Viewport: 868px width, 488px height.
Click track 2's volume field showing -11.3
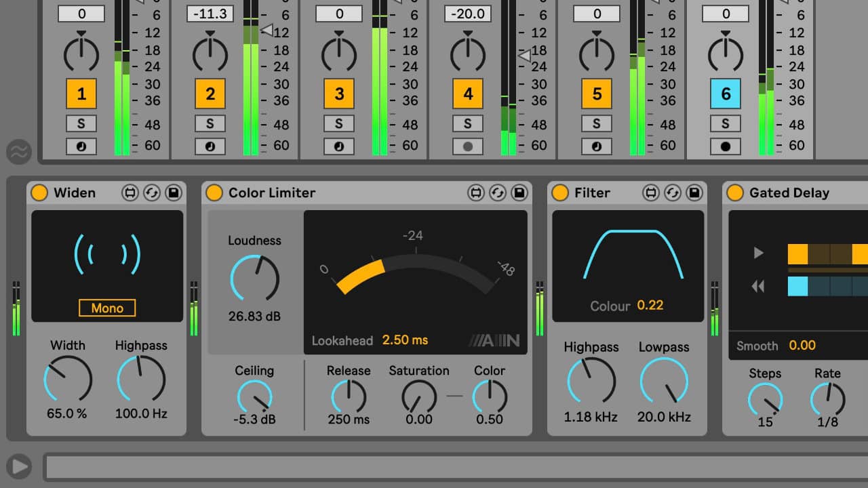pyautogui.click(x=210, y=12)
